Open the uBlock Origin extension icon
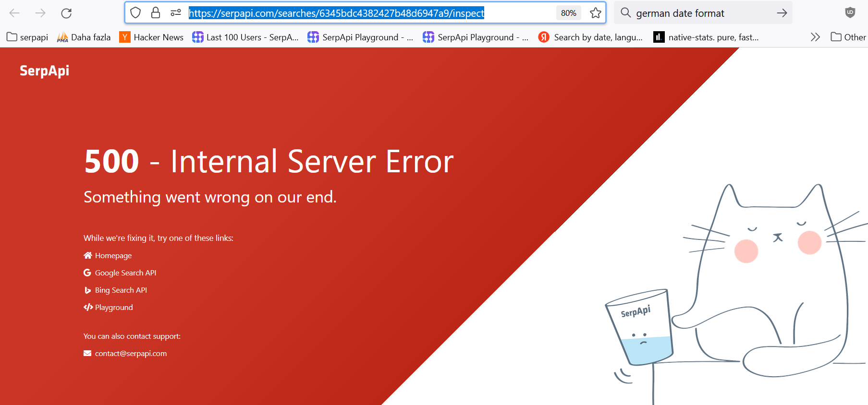 [850, 13]
